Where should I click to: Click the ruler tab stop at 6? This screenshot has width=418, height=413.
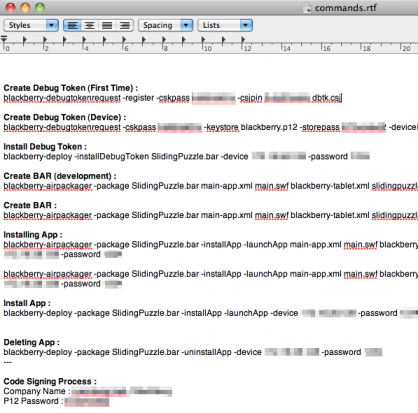pyautogui.click(x=124, y=40)
